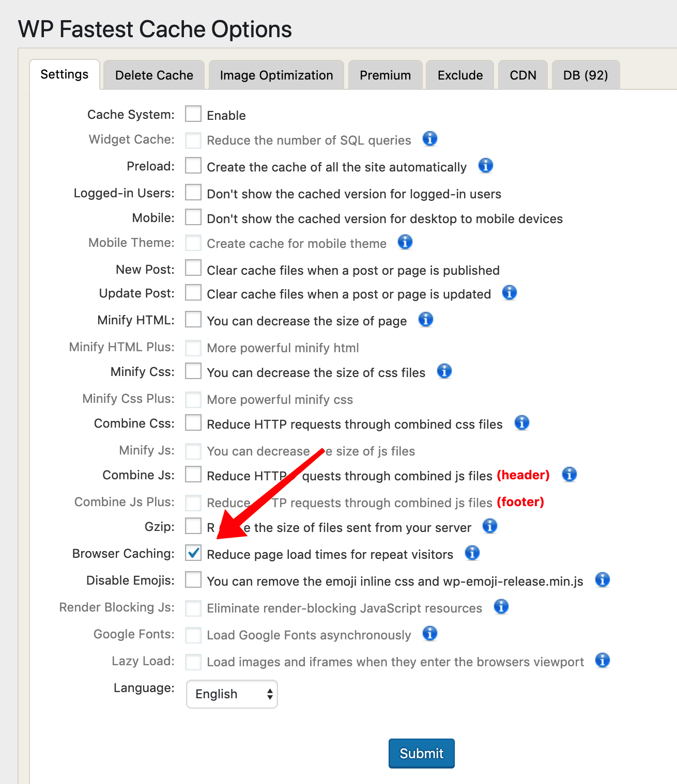Click 'Eliminate render-blocking JavaScript resources' text

click(x=344, y=608)
